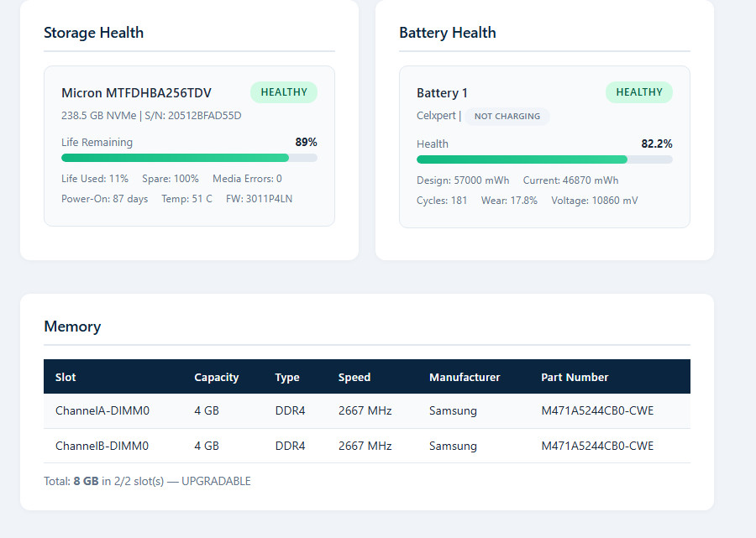The height and width of the screenshot is (538, 756).
Task: Click the FW: 3011P4LN firmware value
Action: click(x=260, y=199)
